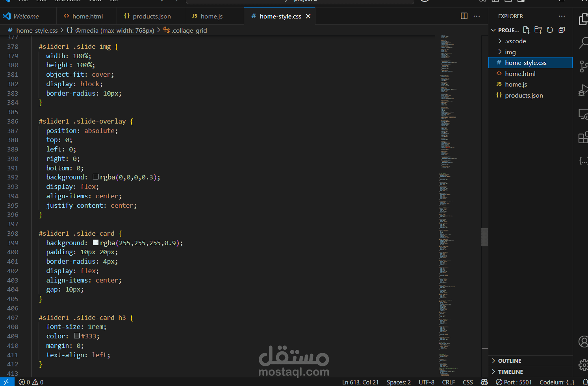Open editor more actions ellipsis
The width and height of the screenshot is (588, 386).
click(477, 16)
